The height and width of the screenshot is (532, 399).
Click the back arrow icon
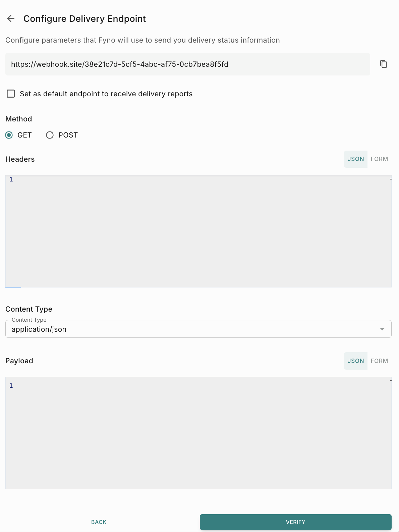(11, 18)
